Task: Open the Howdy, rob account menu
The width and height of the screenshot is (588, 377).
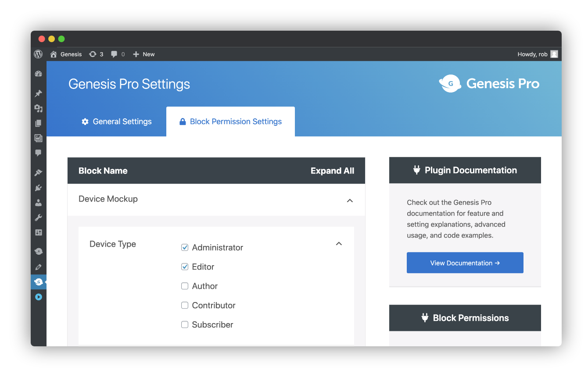Action: click(538, 54)
